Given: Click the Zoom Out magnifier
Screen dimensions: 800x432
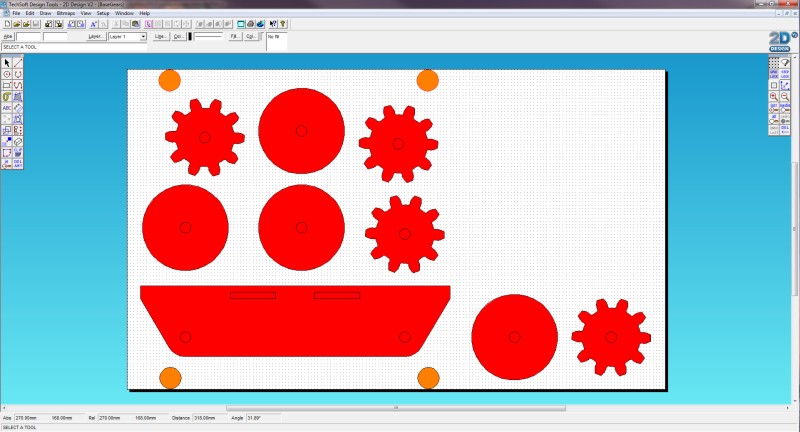Looking at the screenshot, I should coord(785,96).
